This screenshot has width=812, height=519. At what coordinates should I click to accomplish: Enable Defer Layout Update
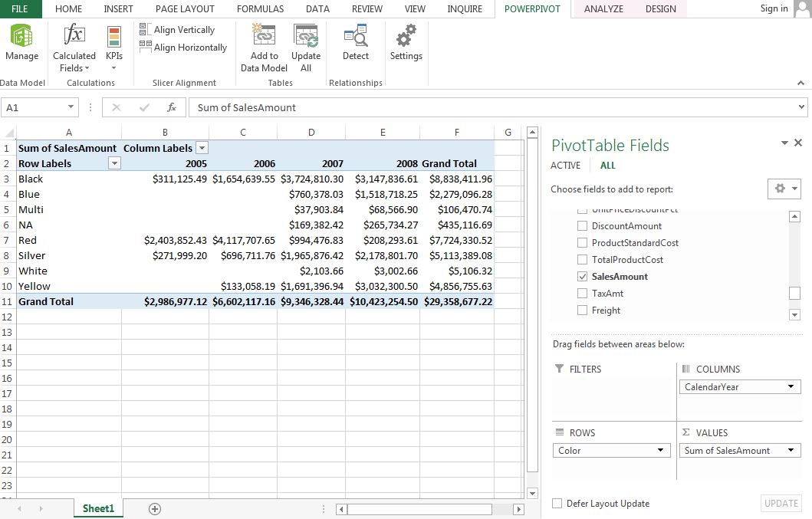pos(556,503)
